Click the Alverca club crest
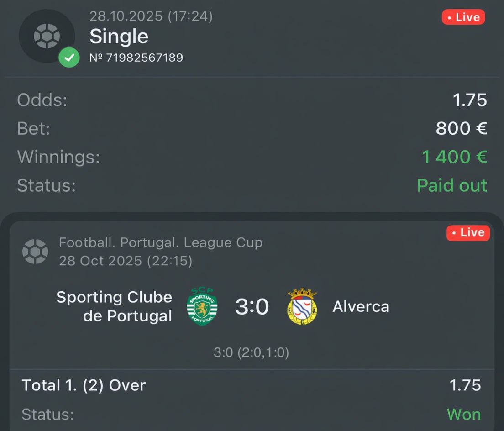This screenshot has height=431, width=504. (x=302, y=306)
